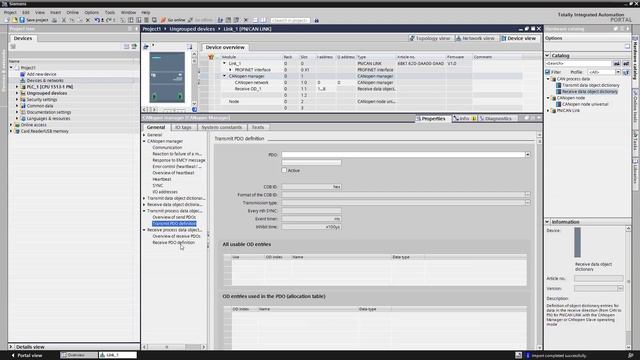Toggle the Filter checkbox in catalog
The width and height of the screenshot is (640, 360).
[x=548, y=72]
